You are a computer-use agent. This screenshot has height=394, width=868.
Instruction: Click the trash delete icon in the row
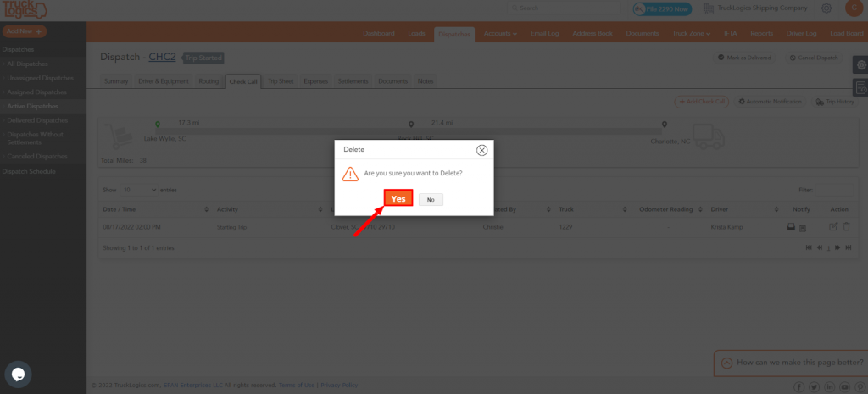846,226
